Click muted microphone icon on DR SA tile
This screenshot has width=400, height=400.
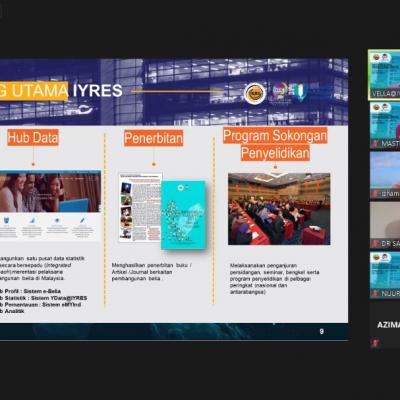click(x=375, y=244)
